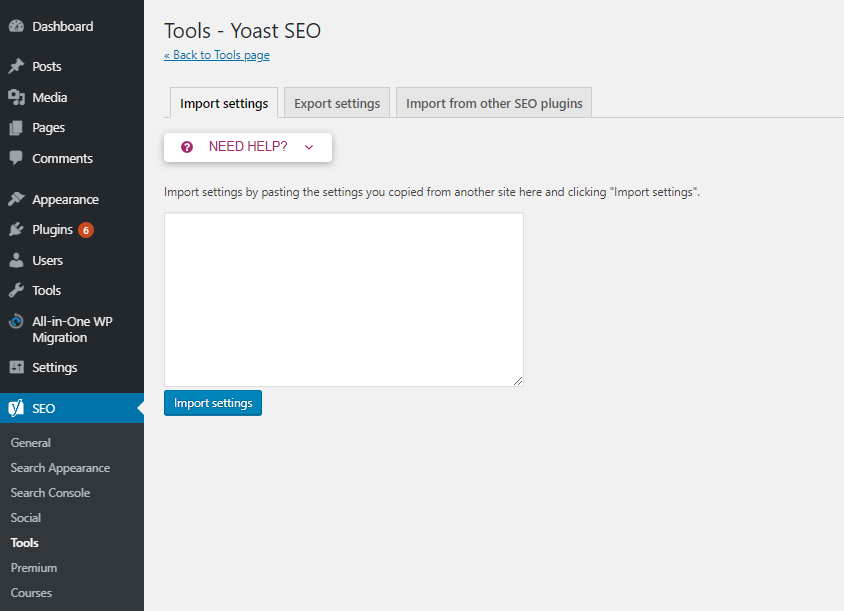Go to Search Appearance submenu

(60, 468)
